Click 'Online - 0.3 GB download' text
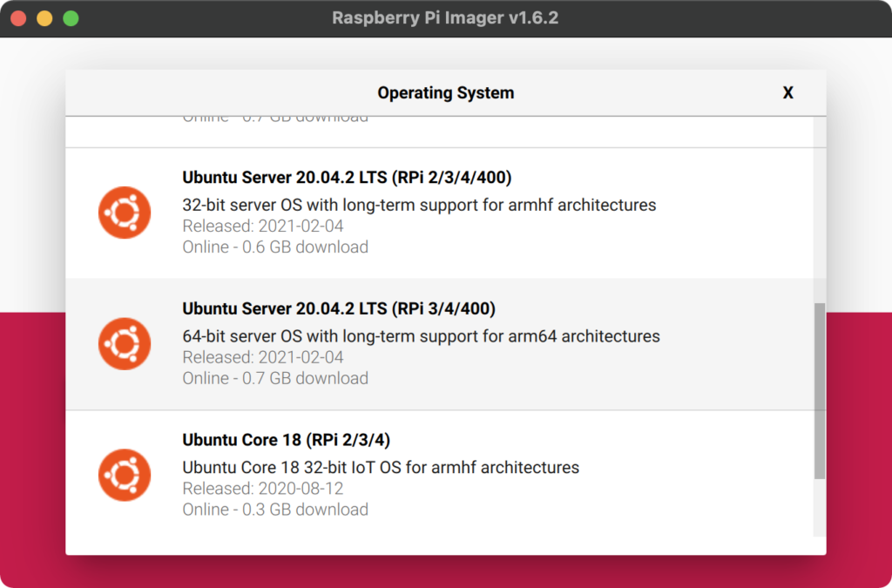Screen dimensions: 892x588 275,509
